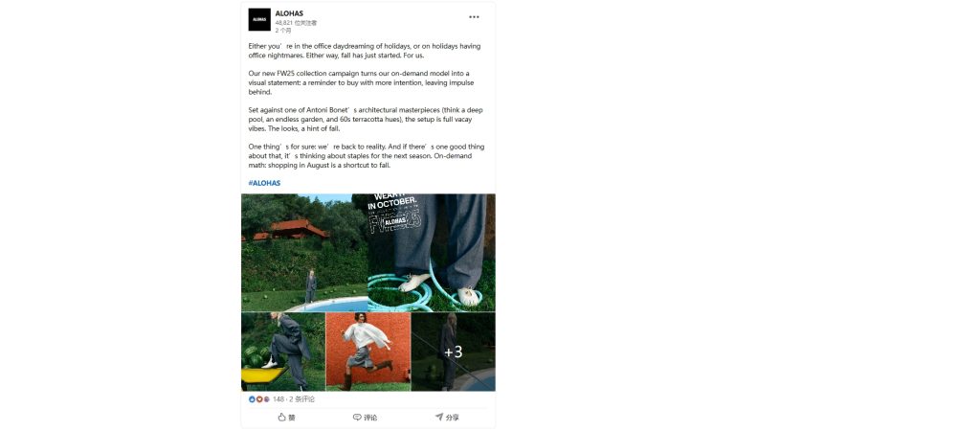Screen dimensions: 980x431
Task: Expand the +3 more photos tile
Action: coord(453,352)
